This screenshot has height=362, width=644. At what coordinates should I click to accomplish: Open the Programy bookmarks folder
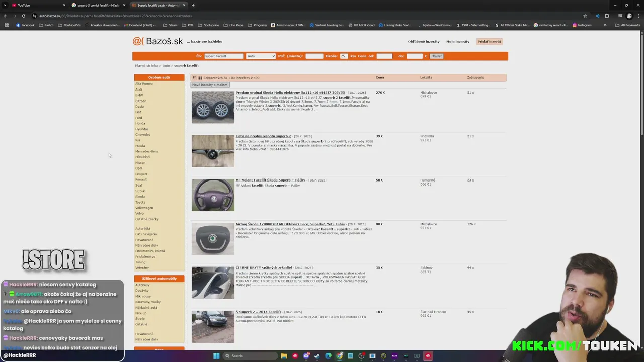257,25
